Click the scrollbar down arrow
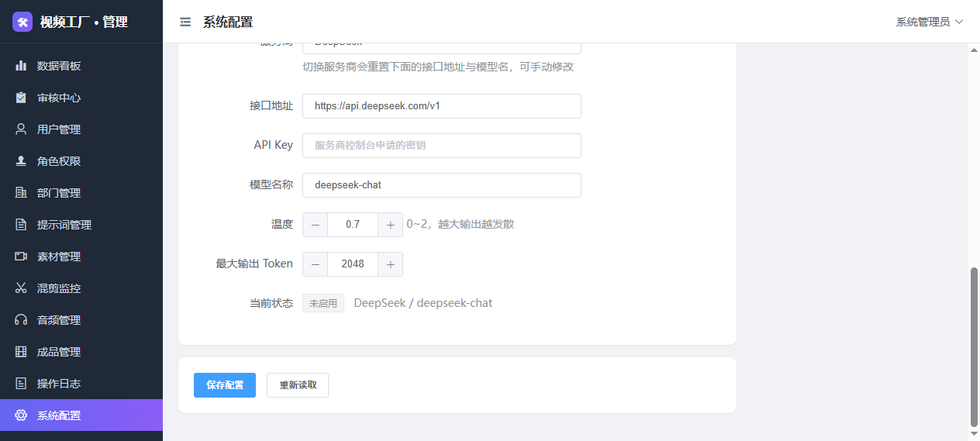980x441 pixels. point(975,435)
